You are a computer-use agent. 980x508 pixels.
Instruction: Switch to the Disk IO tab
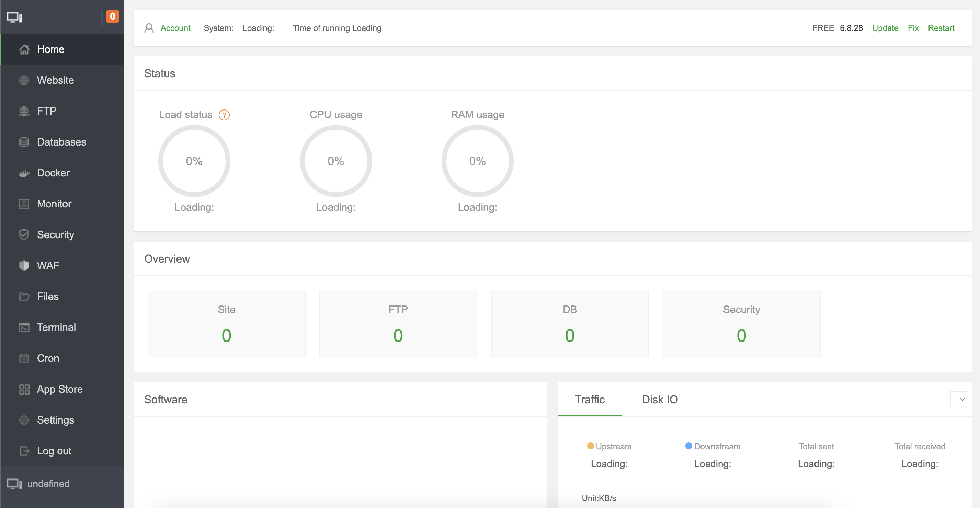click(x=660, y=399)
